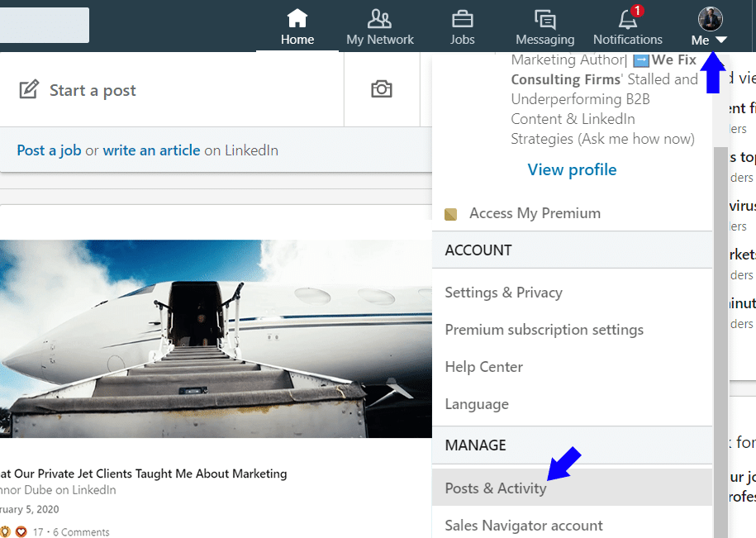Collapse the Me dropdown arrow
The image size is (756, 538).
[x=720, y=40]
